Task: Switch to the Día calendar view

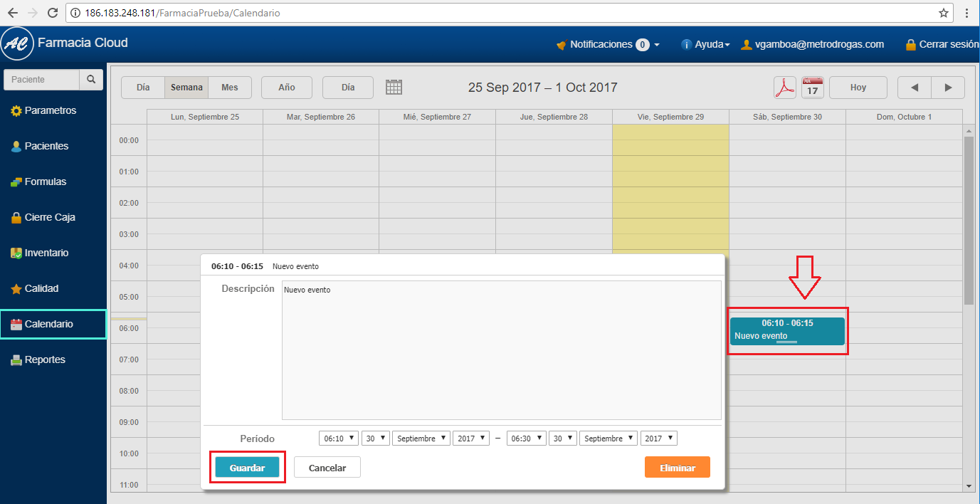Action: (143, 88)
